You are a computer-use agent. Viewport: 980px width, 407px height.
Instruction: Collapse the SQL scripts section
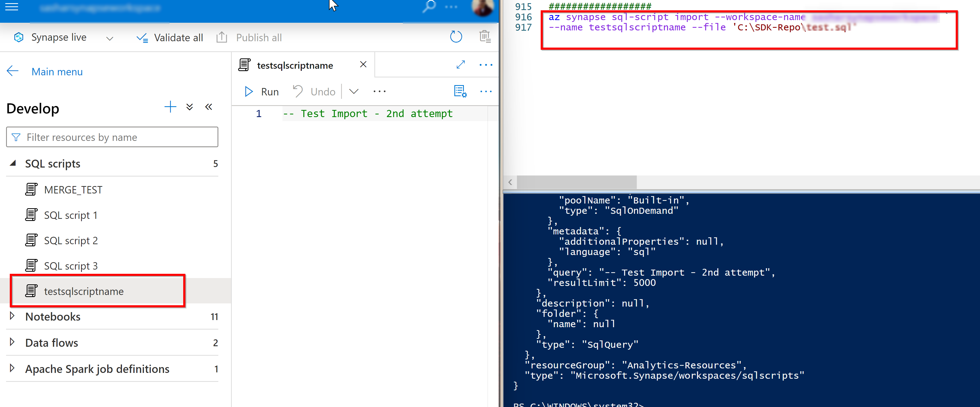pos(13,163)
